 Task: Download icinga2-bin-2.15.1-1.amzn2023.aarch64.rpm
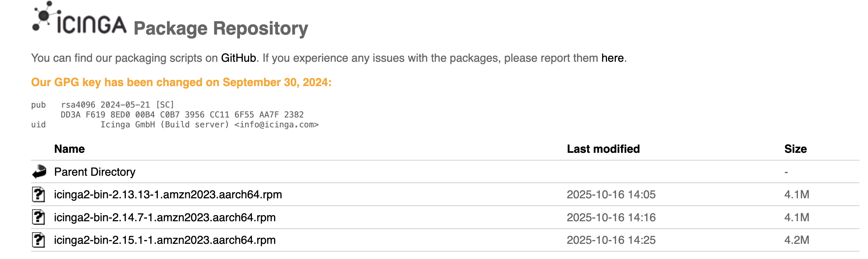(165, 240)
